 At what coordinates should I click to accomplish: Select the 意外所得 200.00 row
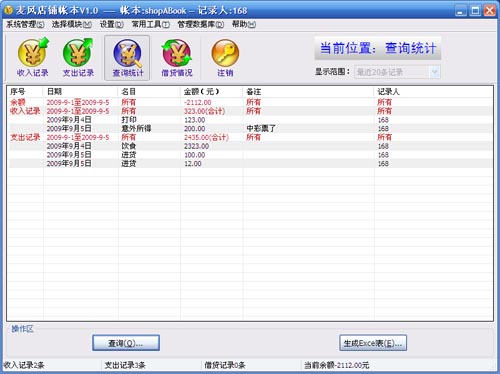pyautogui.click(x=250, y=128)
